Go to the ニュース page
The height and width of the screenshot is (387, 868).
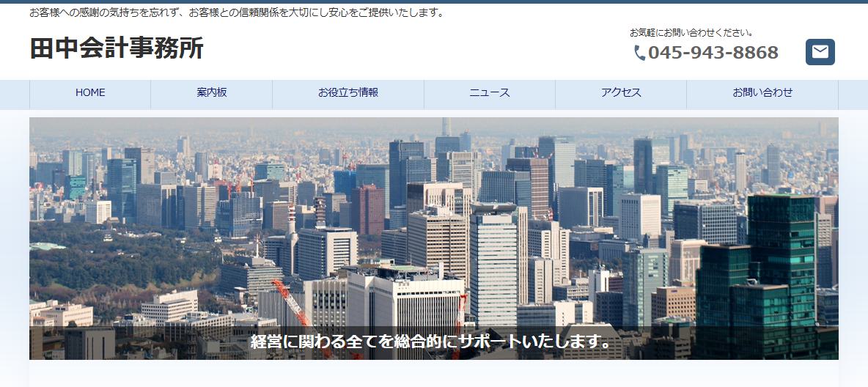coord(490,95)
